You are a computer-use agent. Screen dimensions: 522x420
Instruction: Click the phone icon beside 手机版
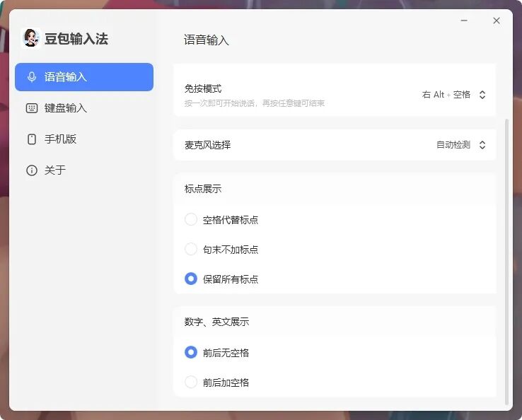(32, 139)
